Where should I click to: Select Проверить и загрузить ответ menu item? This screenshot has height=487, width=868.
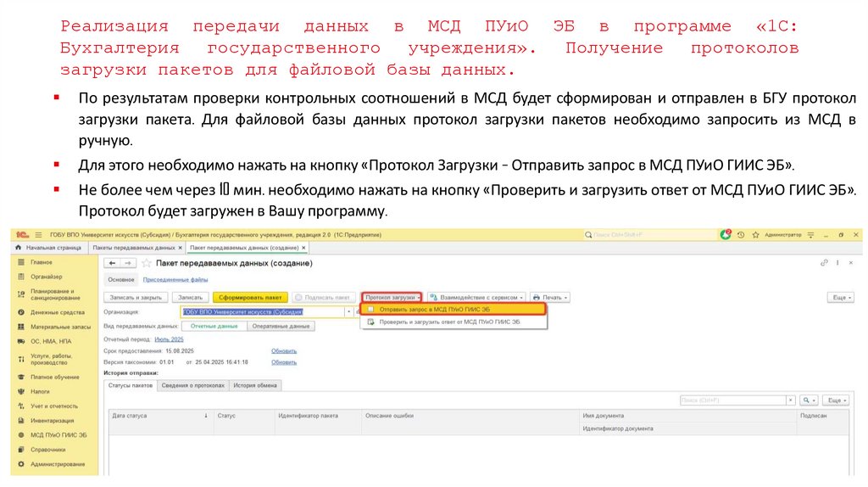pos(453,322)
